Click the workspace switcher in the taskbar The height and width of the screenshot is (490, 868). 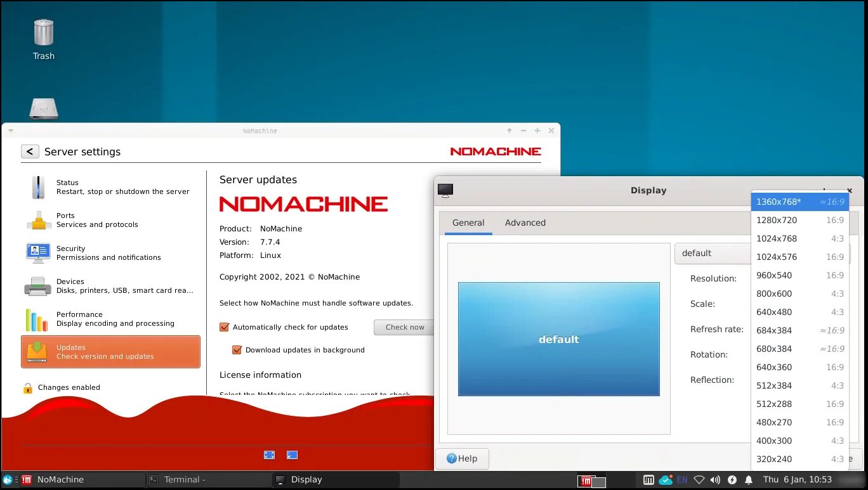(x=592, y=481)
